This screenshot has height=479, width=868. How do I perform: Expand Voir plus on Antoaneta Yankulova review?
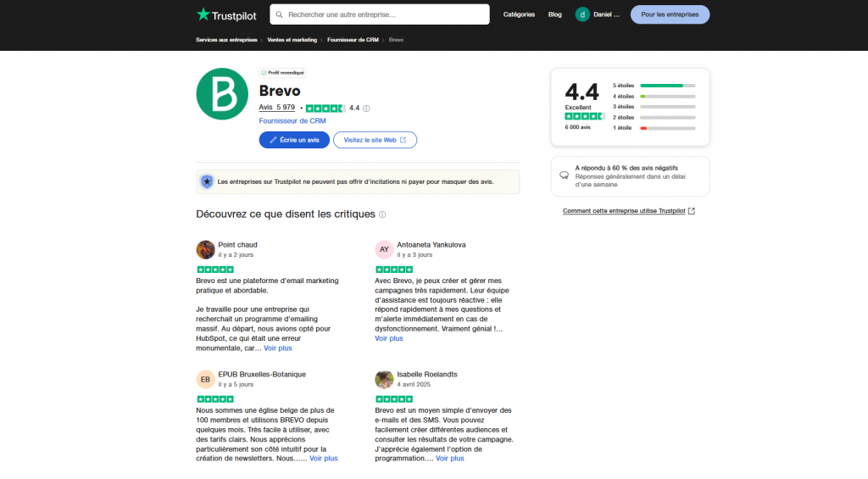tap(388, 338)
